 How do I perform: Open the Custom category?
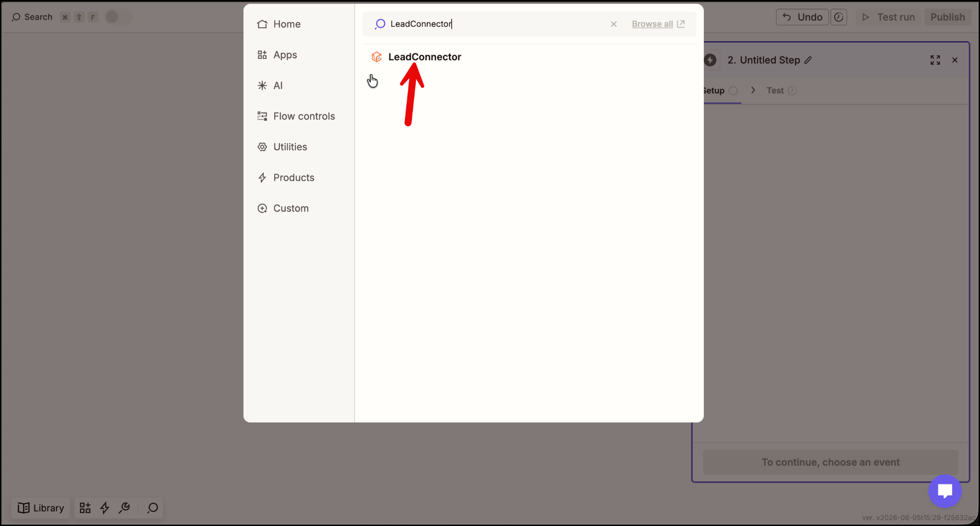click(x=283, y=208)
